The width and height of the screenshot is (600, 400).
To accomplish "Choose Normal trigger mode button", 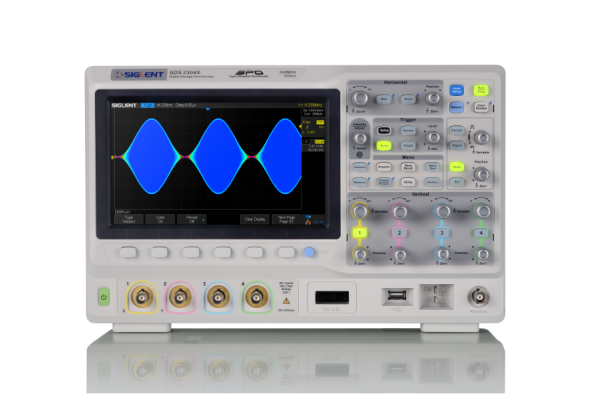I will pos(408,131).
